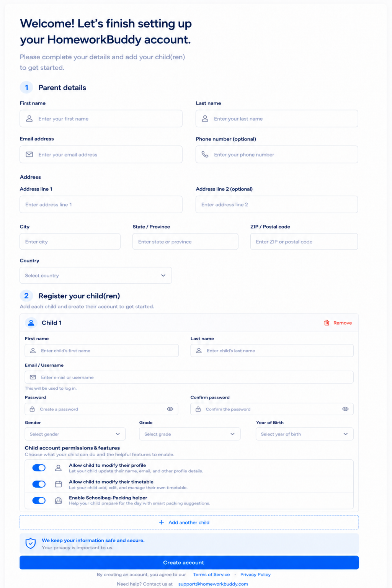392x588 pixels.
Task: Click the 'Child 1' card title
Action: pos(52,323)
